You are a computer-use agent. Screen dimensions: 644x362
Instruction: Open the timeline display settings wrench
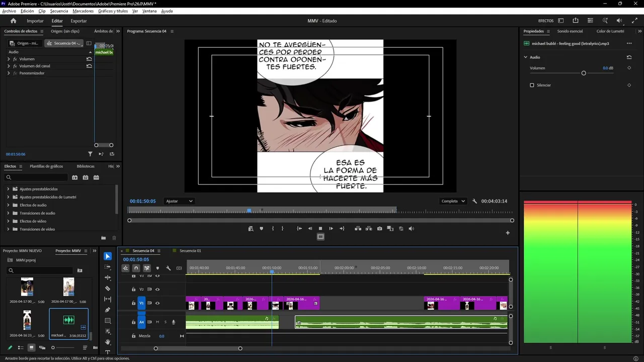[x=169, y=268]
